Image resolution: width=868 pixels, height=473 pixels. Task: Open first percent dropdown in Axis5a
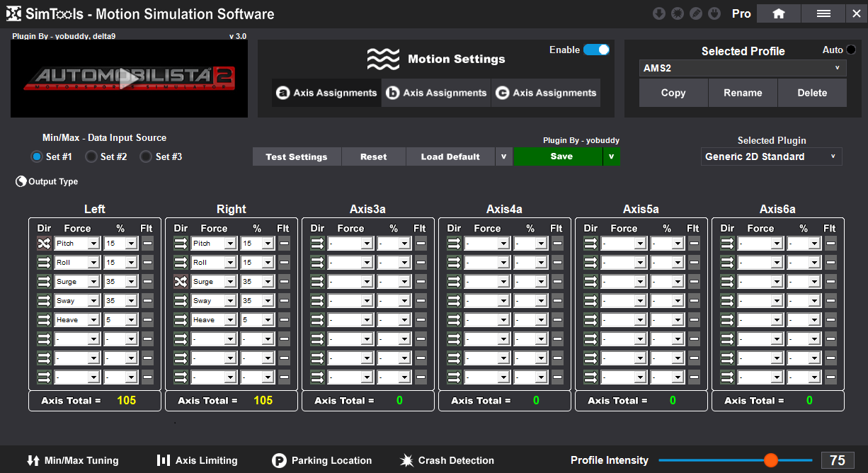(x=667, y=244)
